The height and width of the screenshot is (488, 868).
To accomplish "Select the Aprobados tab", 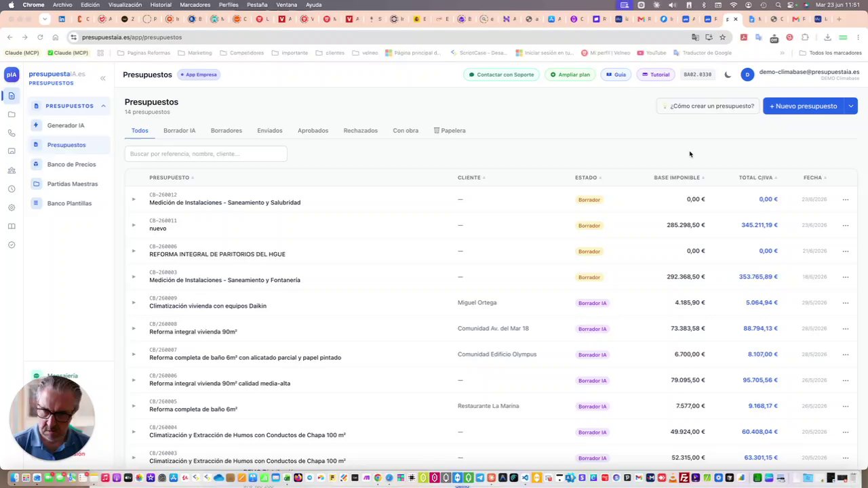I will [x=313, y=130].
